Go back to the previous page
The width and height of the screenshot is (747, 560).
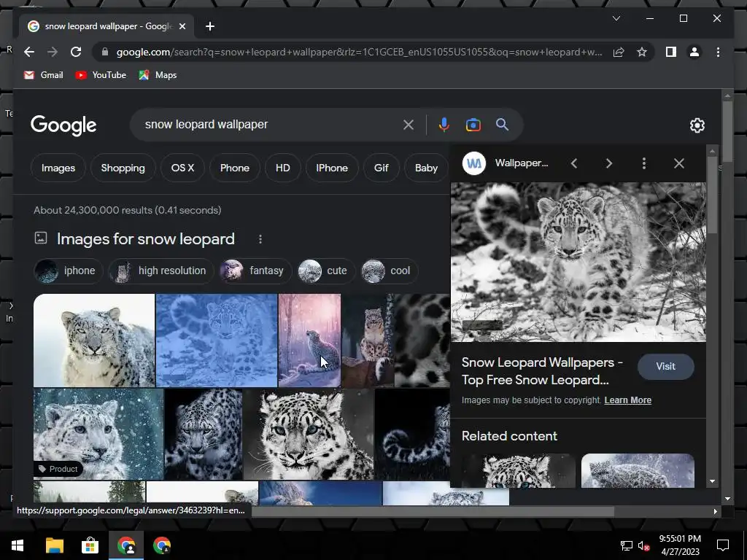(29, 52)
